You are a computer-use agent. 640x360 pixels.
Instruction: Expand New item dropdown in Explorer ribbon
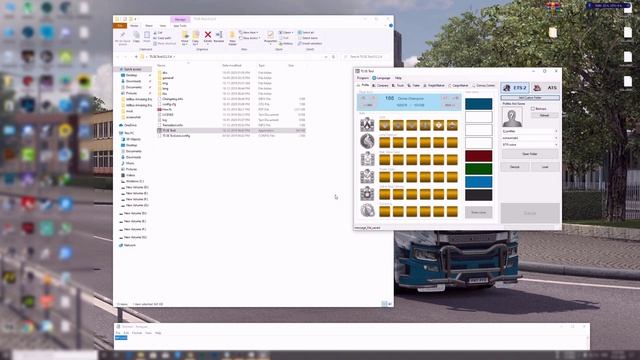(249, 33)
